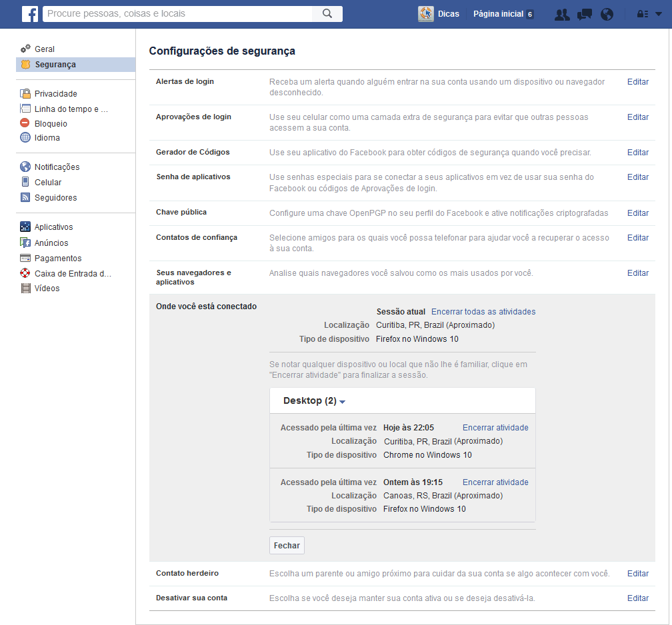Click Segurança badge icon in sidebar
Viewport: 672px width, 625px height.
[26, 64]
